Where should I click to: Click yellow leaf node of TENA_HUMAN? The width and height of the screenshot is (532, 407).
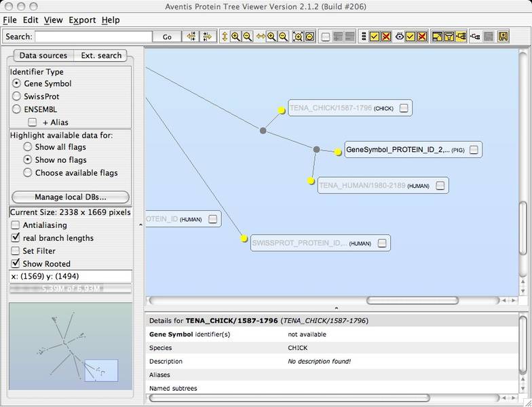pos(311,180)
